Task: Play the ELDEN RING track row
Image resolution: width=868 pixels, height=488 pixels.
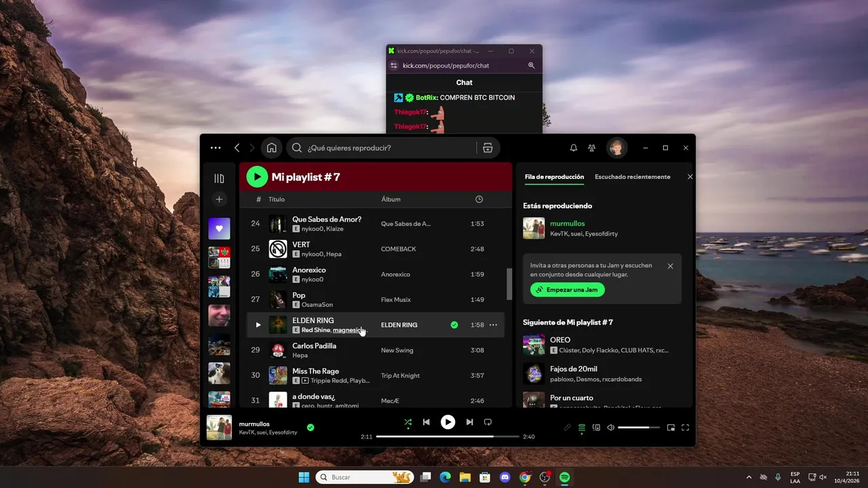Action: pos(258,325)
